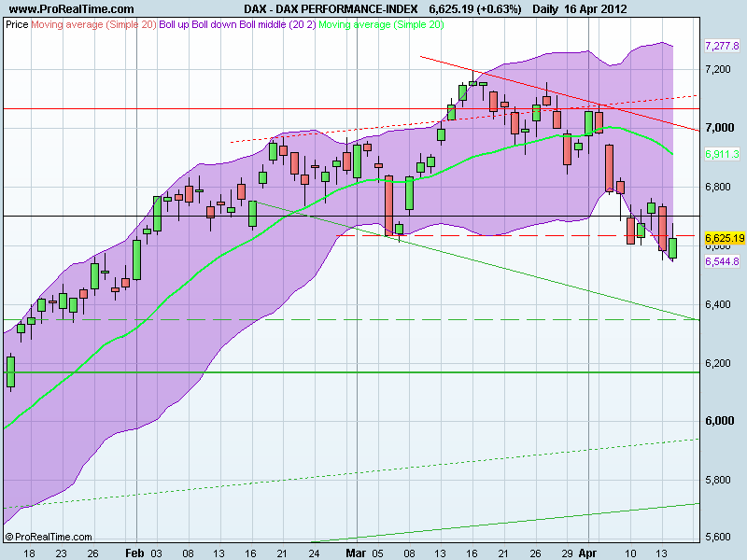Click the Mar month label on time axis
Image resolution: width=747 pixels, height=560 pixels.
(356, 553)
